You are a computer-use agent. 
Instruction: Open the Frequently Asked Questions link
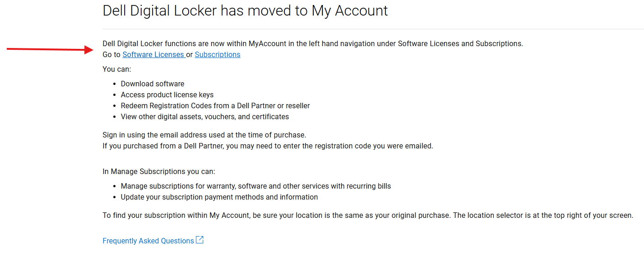[x=148, y=241]
